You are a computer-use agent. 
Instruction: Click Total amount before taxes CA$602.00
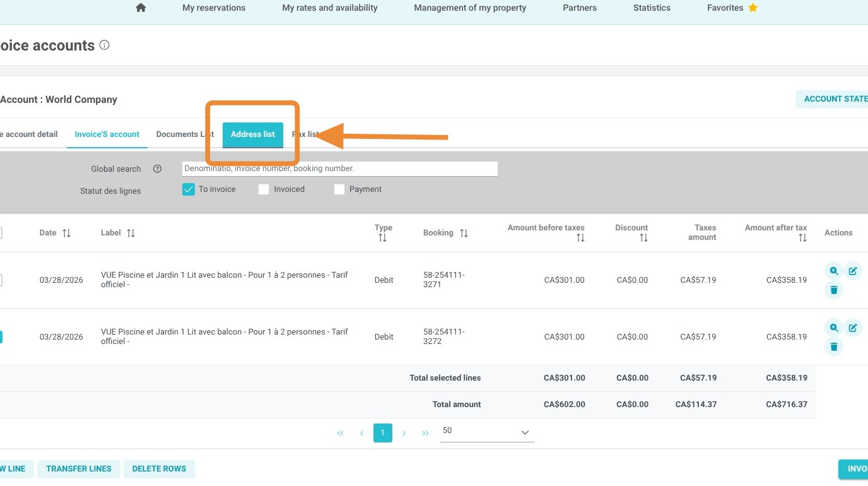[565, 405]
